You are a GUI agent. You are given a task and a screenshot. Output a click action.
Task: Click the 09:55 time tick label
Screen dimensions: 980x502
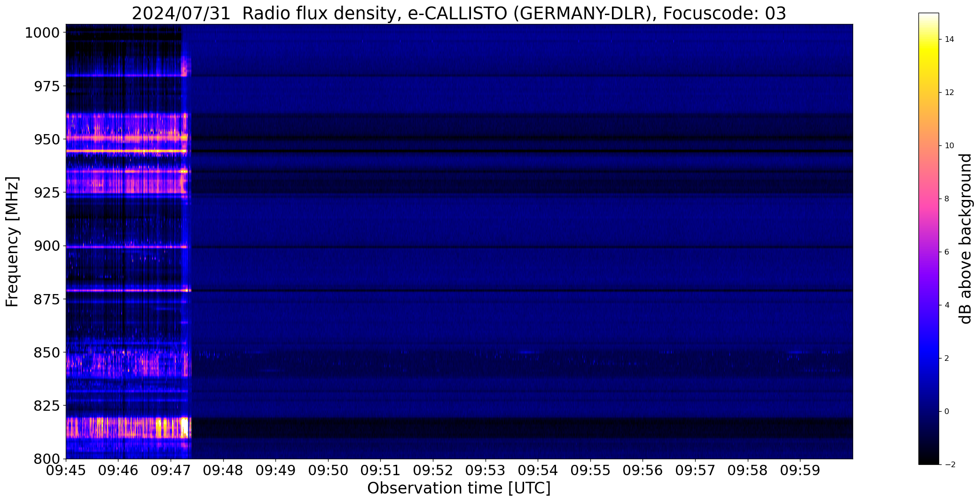590,470
